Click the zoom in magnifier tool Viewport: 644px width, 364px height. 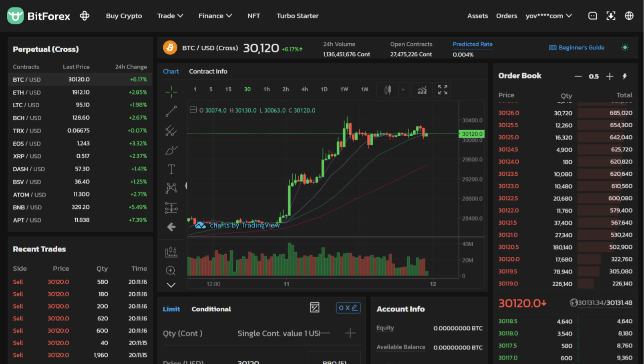coord(171,271)
